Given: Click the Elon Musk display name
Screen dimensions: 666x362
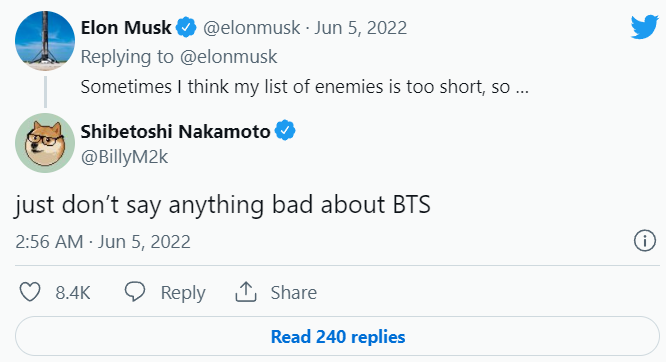Looking at the screenshot, I should click(x=126, y=28).
